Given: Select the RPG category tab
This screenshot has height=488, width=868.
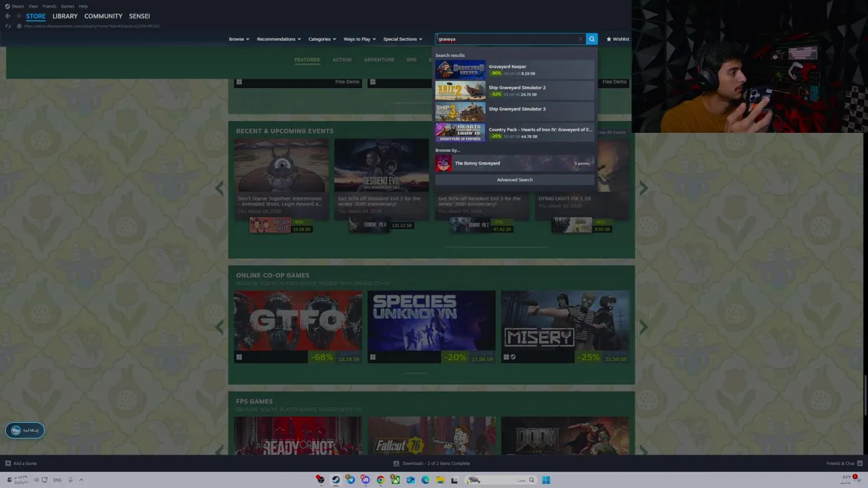Looking at the screenshot, I should [x=412, y=60].
